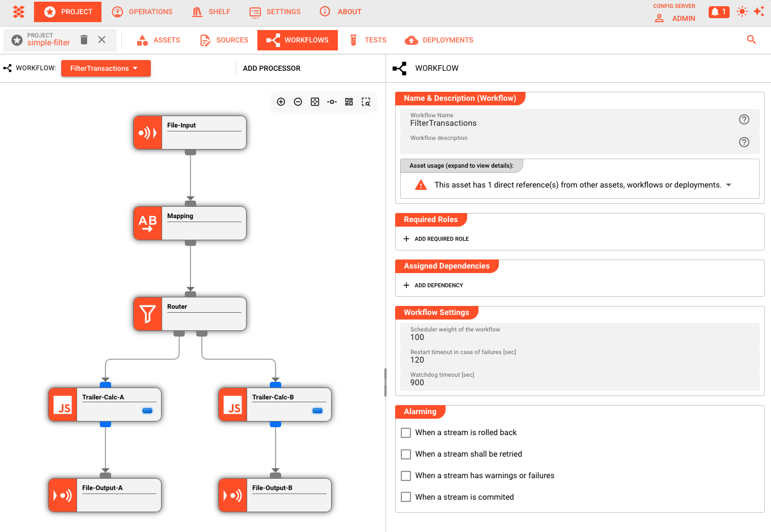Select the Workflows section tab
The image size is (771, 532).
298,40
